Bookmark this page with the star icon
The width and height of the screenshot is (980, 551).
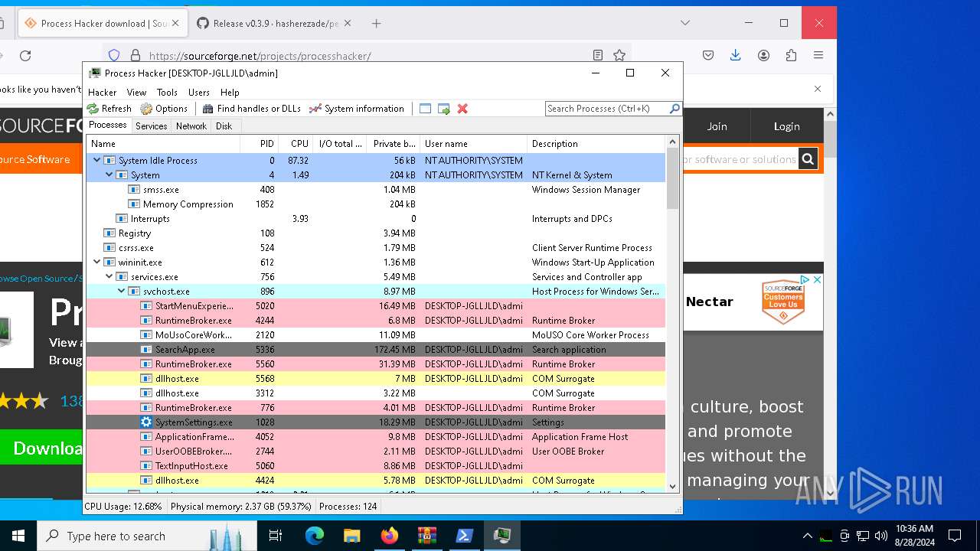coord(619,55)
